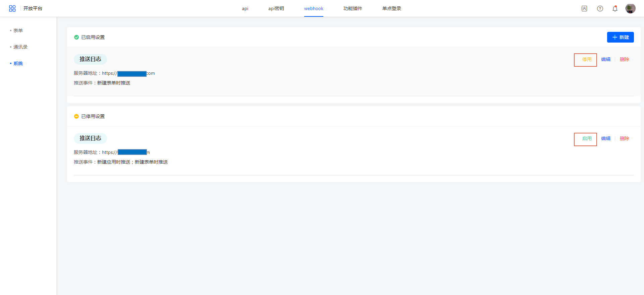
Task: Edit the enabled 推送日志 webhook
Action: (x=605, y=60)
